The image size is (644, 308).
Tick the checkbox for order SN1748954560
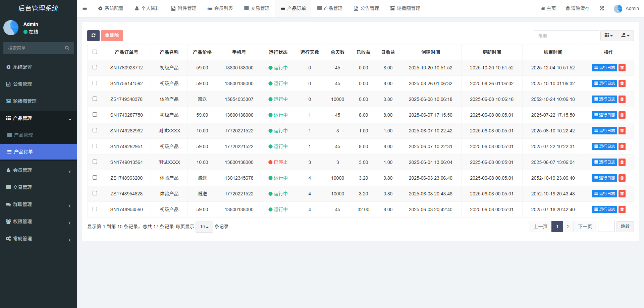click(95, 209)
